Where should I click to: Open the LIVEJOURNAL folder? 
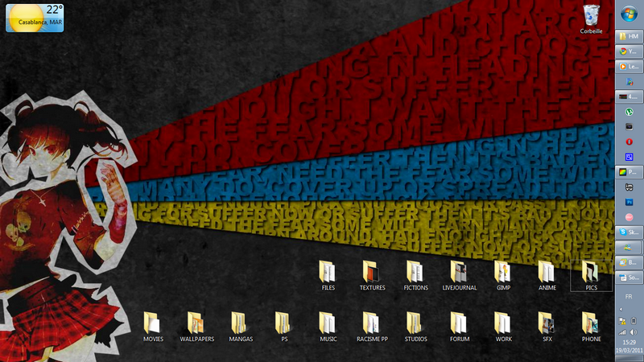point(460,276)
